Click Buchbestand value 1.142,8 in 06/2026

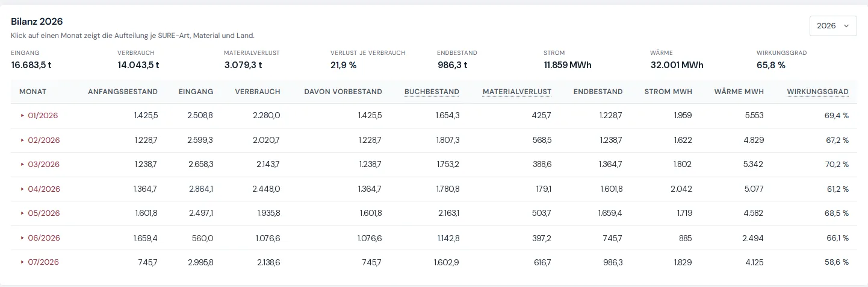pos(447,238)
